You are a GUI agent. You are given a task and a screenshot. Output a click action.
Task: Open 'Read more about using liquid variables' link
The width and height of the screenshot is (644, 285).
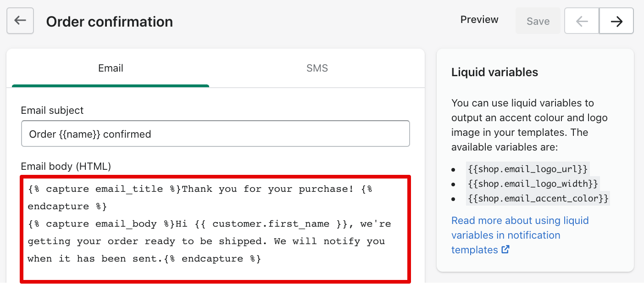click(520, 235)
